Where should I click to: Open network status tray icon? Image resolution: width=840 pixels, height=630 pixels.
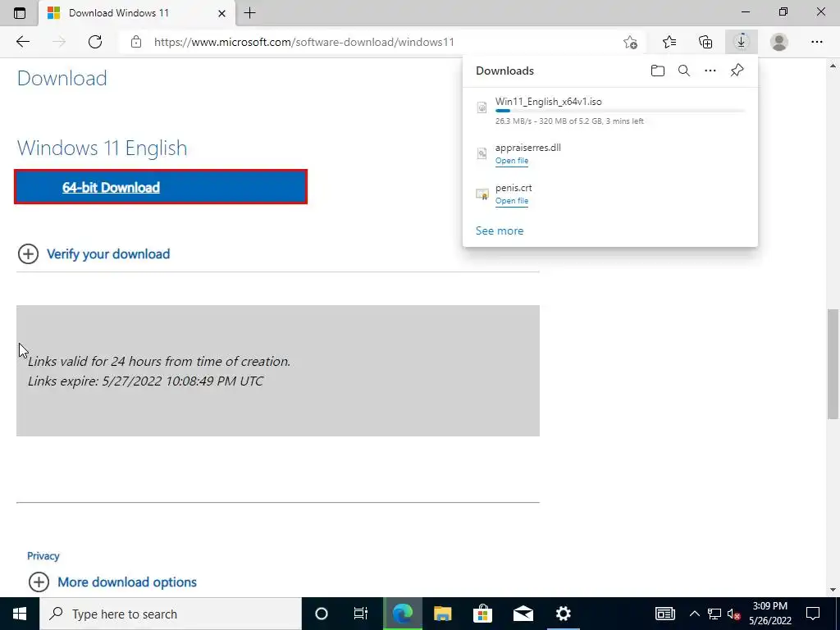(714, 614)
